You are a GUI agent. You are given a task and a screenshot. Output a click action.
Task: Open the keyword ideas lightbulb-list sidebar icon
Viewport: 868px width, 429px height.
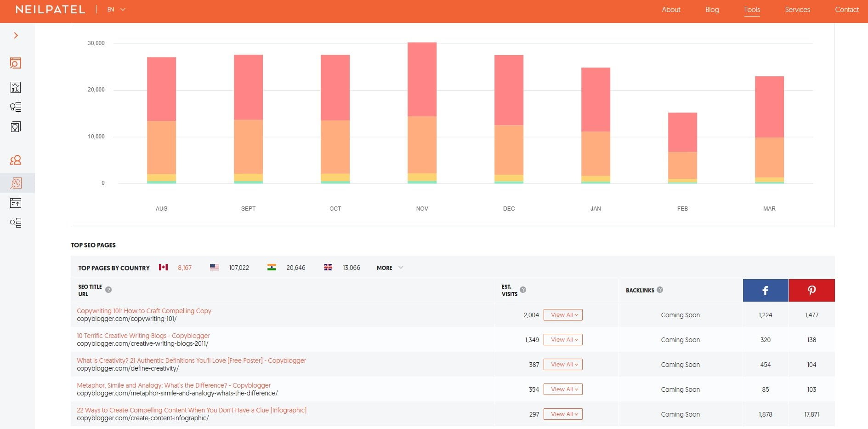pos(16,107)
